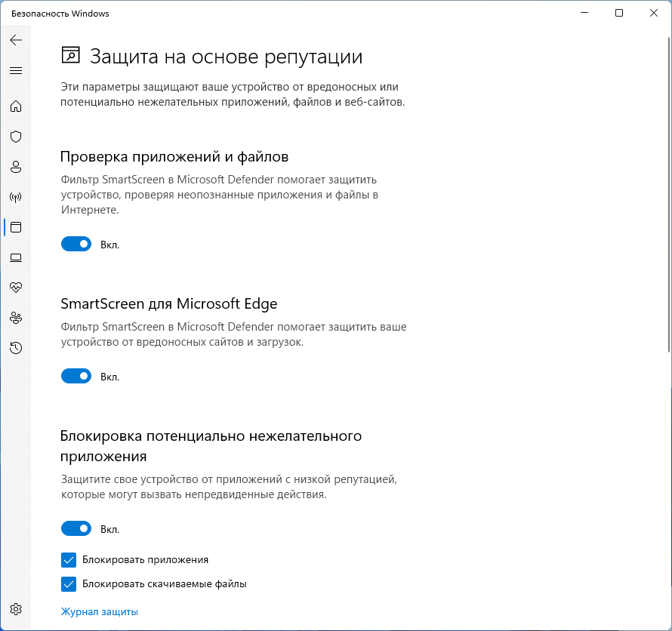Open Protection history clock icon
This screenshot has width=672, height=631.
click(x=16, y=348)
